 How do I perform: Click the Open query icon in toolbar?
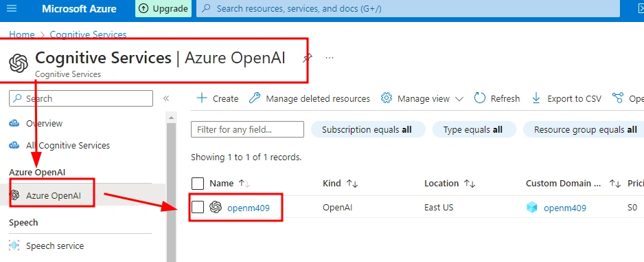point(618,98)
